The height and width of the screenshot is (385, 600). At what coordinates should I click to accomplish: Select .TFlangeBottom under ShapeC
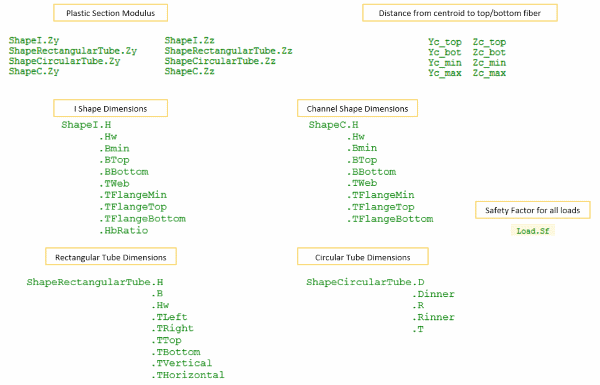click(x=390, y=219)
